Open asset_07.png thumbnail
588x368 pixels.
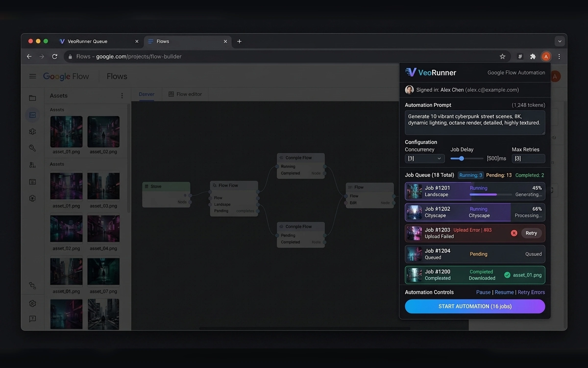(103, 271)
